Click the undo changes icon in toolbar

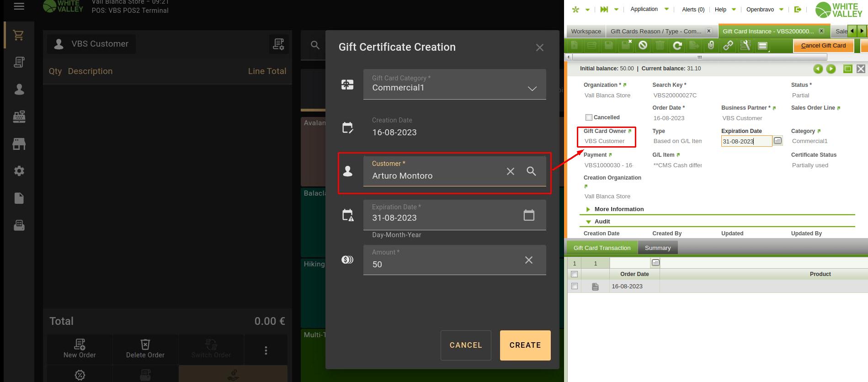pos(643,45)
